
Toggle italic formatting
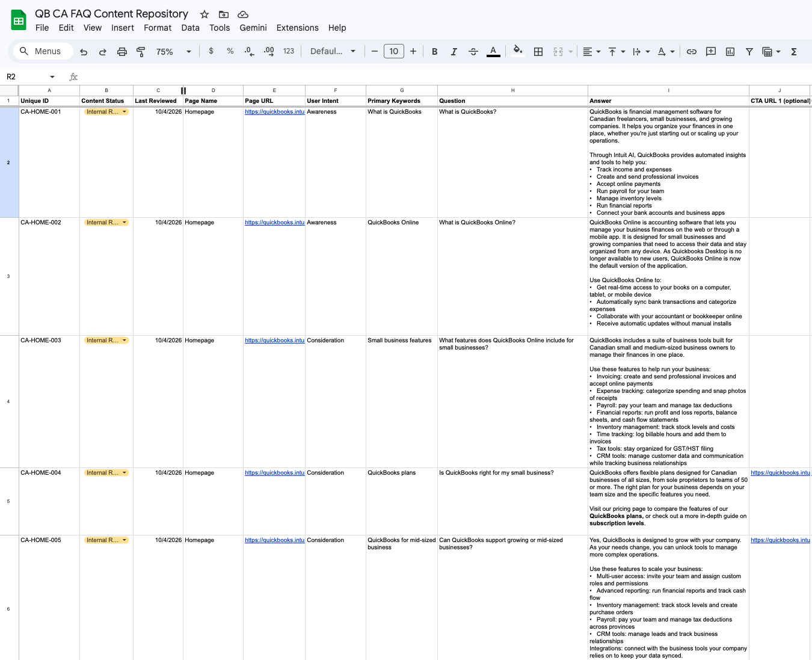pos(454,52)
